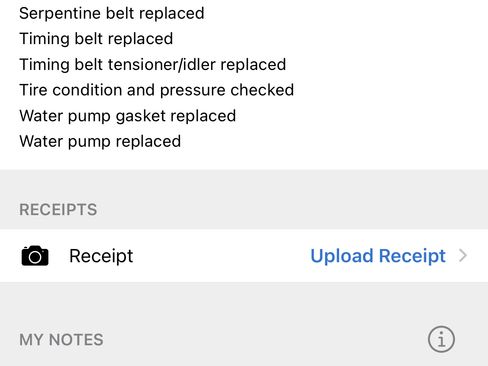Tap the MY NOTES section header
Screen dimensions: 488x366
tap(61, 340)
